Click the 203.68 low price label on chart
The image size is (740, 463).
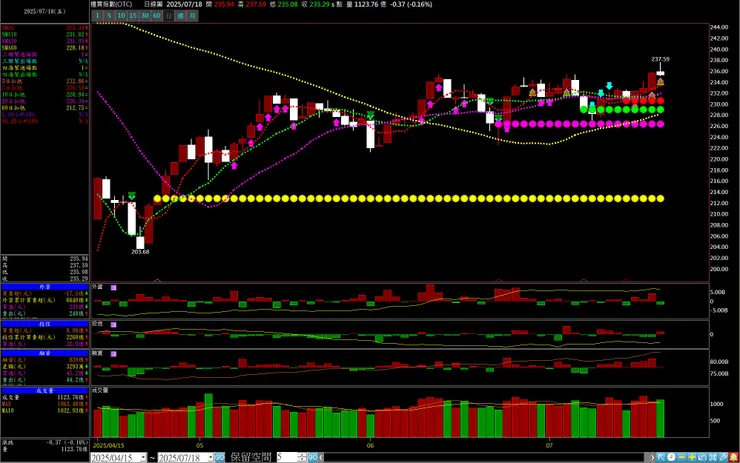[140, 252]
